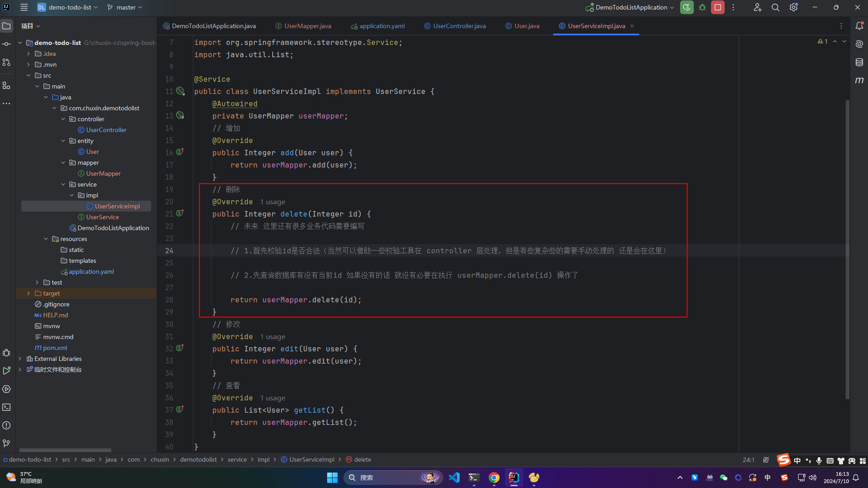Open more run actions menu
Screen dimensions: 868x488
click(733, 7)
